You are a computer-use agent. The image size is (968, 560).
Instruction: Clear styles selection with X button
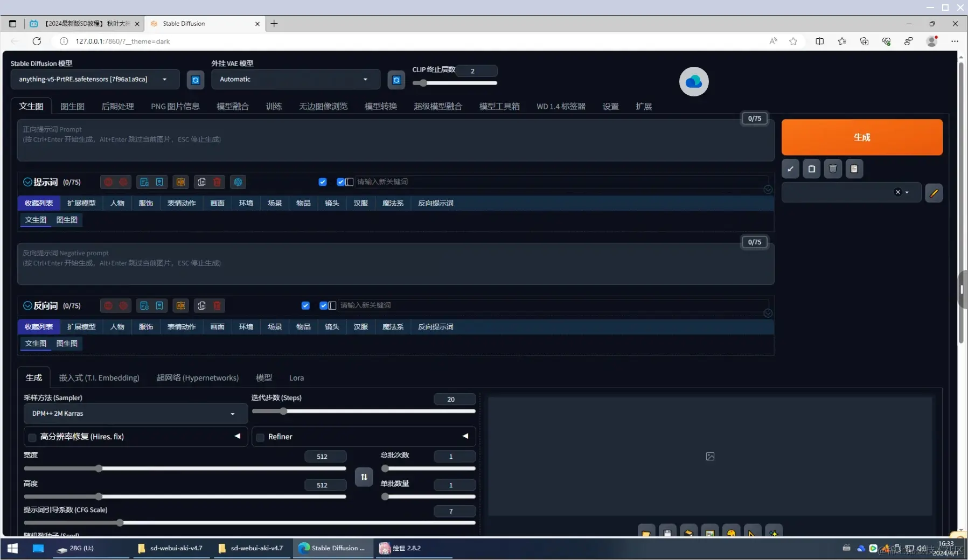click(x=897, y=192)
